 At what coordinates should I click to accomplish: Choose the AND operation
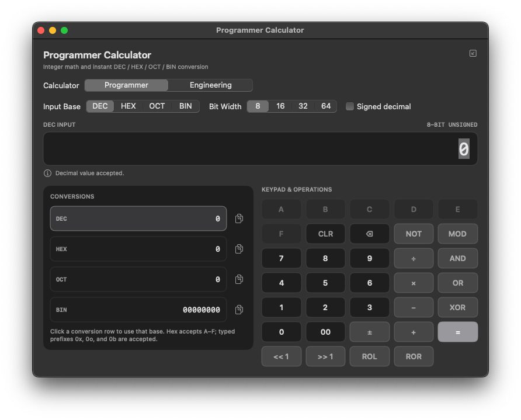click(457, 258)
